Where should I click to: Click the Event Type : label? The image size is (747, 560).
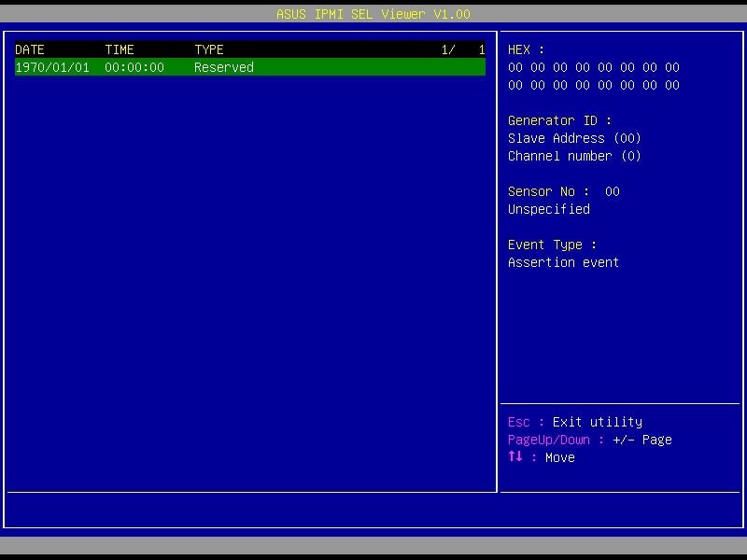552,245
